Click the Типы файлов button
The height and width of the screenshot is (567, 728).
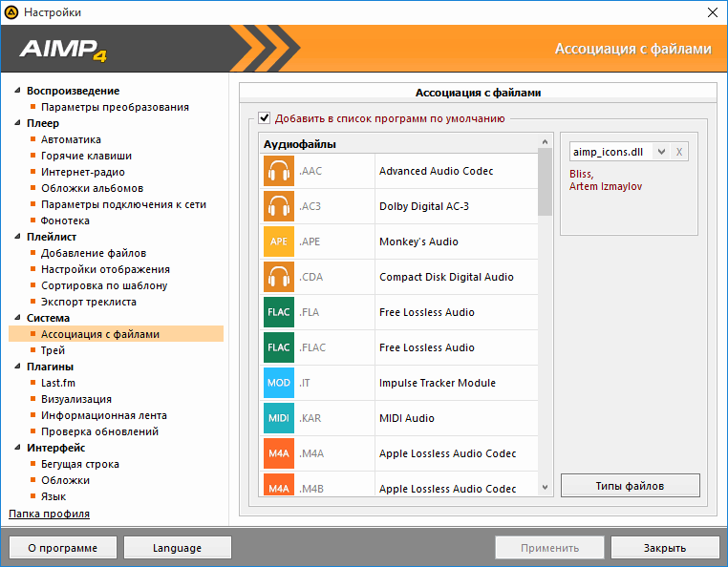[x=630, y=486]
